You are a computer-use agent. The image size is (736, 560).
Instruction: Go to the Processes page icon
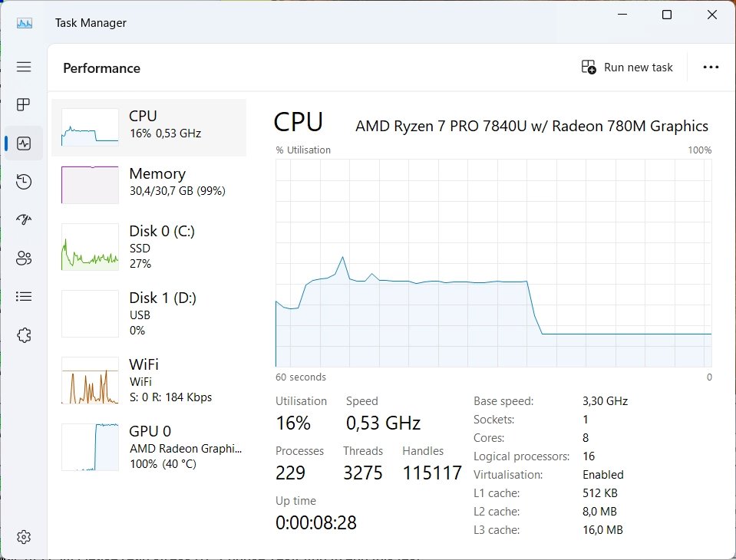24,105
